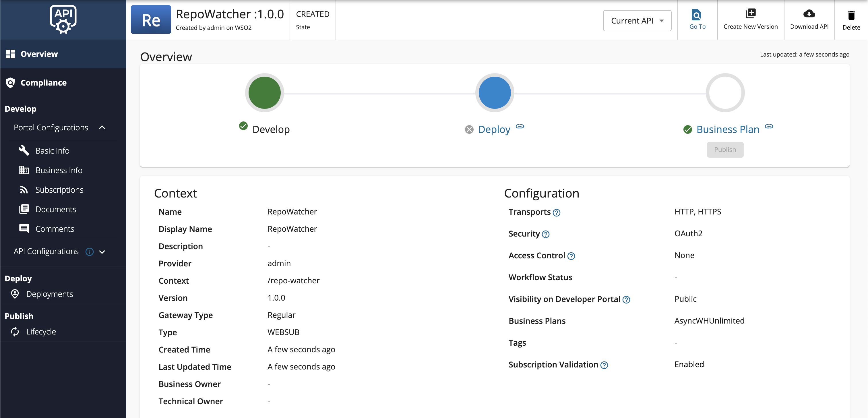Collapse the Portal Configurations section

pyautogui.click(x=103, y=127)
